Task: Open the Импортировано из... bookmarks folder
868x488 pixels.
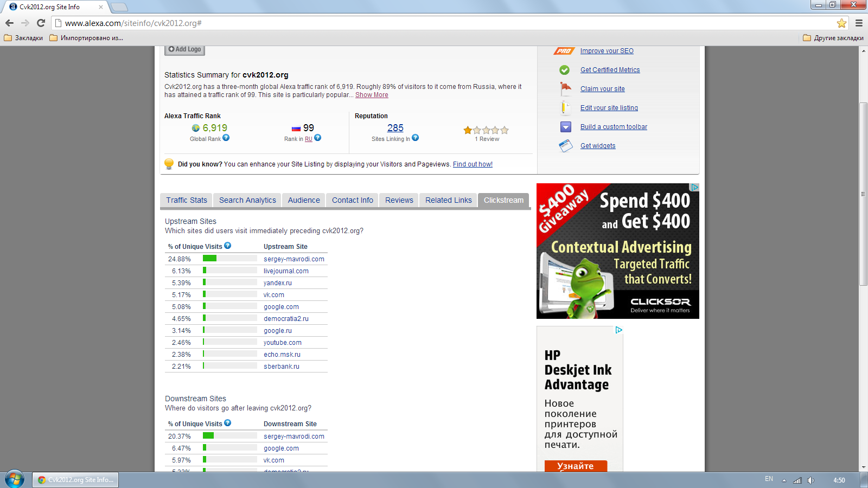Action: pyautogui.click(x=86, y=38)
